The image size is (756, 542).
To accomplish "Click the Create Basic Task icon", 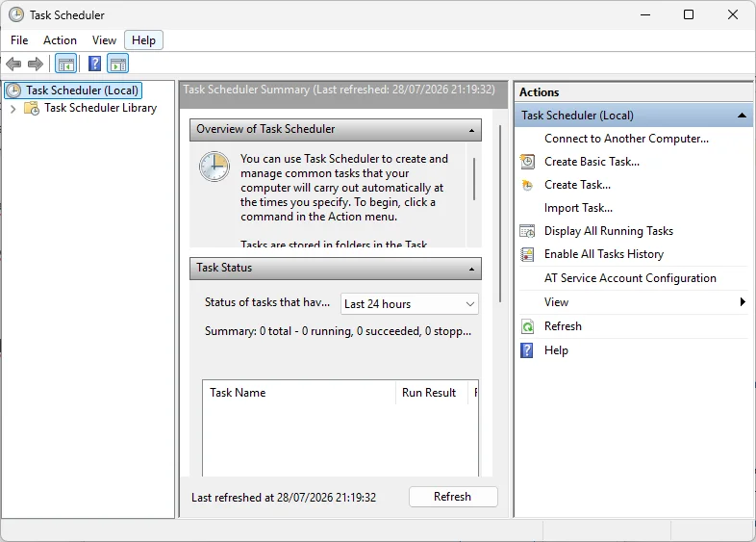I will tap(527, 162).
